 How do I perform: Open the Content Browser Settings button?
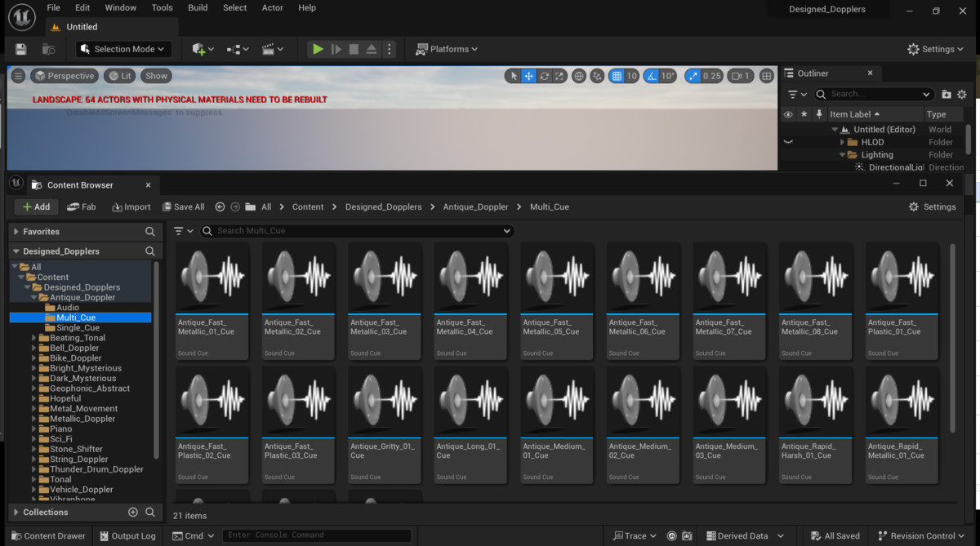(932, 206)
